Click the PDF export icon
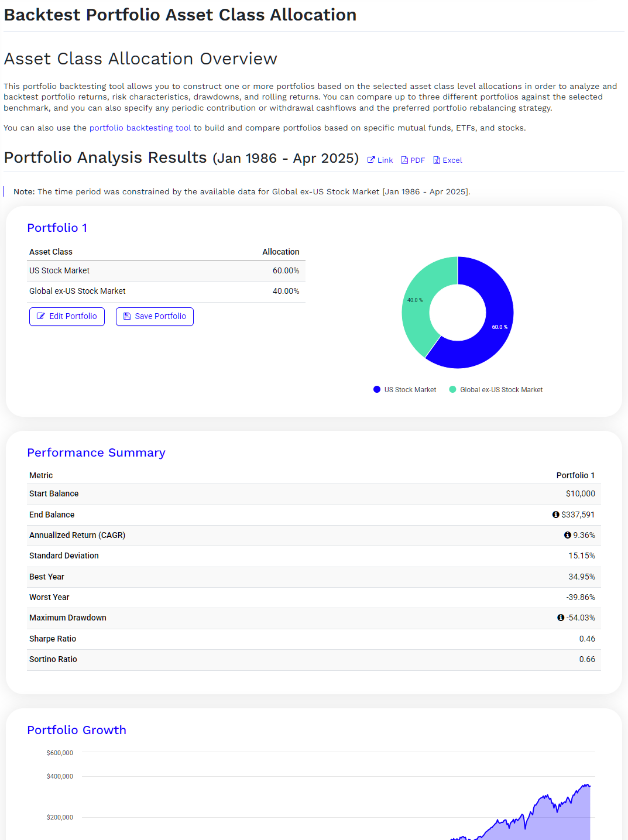Viewport: 628px width, 840px height. click(x=404, y=160)
